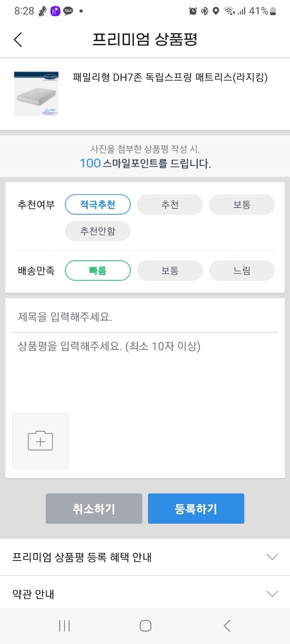Select 느림 for delivery satisfaction
This screenshot has width=290, height=644.
click(242, 271)
